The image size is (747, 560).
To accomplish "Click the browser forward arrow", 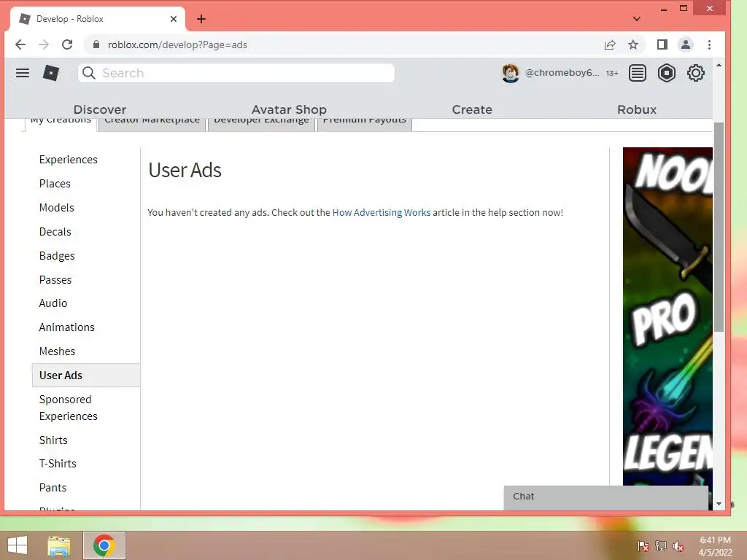I will coord(44,44).
